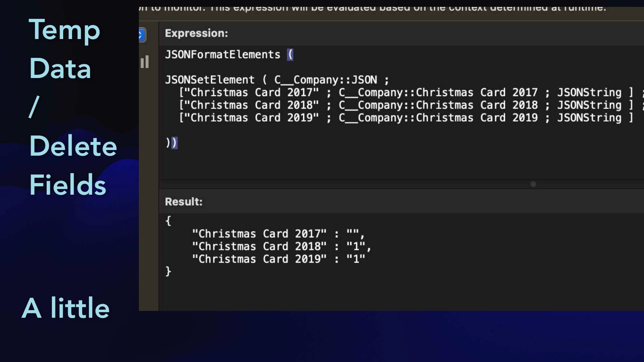Image resolution: width=644 pixels, height=362 pixels.
Task: Click the closing parentheses in the expression
Action: coord(171,143)
